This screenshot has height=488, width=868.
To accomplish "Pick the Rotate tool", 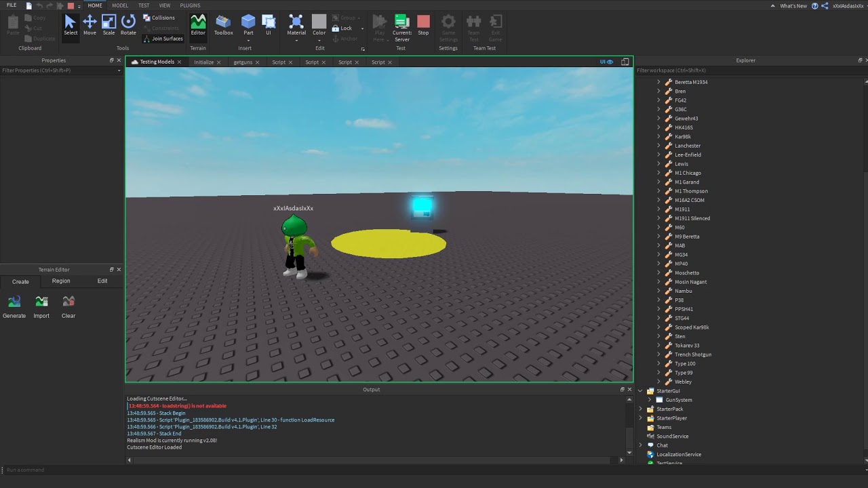I will (128, 25).
